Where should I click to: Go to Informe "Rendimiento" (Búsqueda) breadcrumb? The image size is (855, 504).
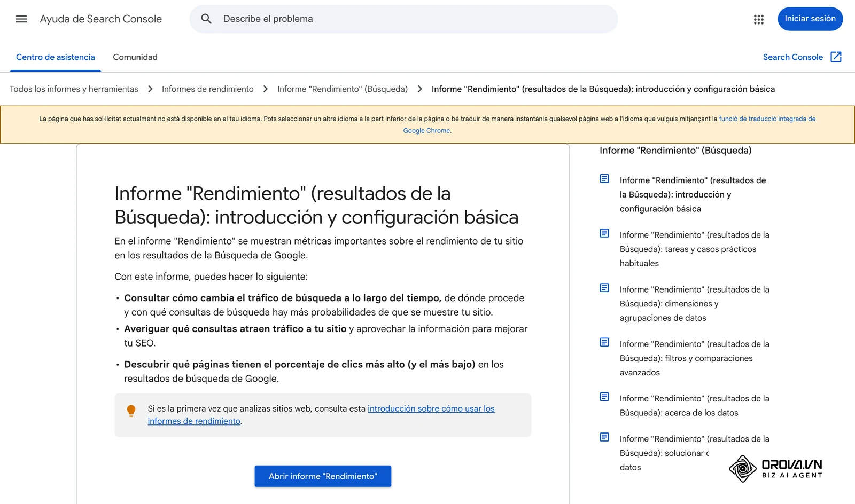[x=343, y=89]
